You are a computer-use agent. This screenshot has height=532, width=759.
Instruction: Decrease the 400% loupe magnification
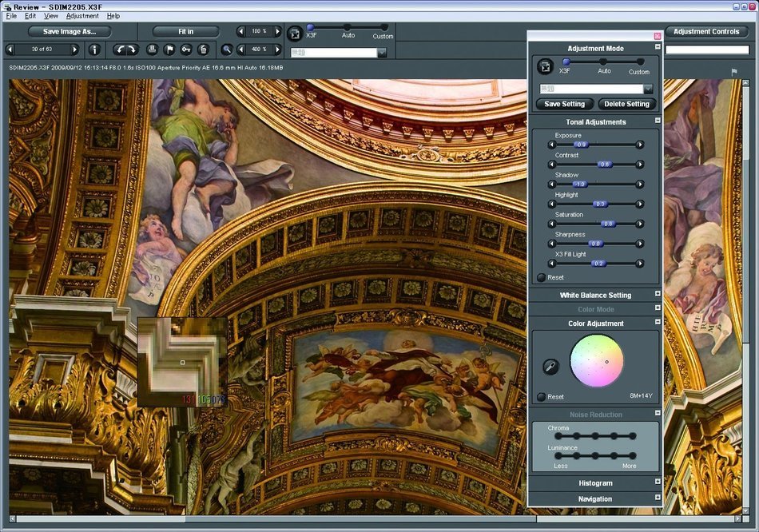(241, 50)
